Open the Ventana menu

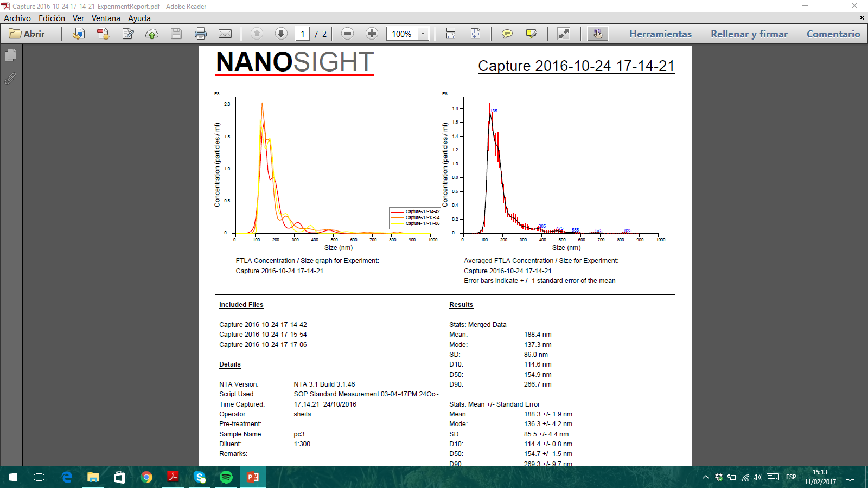click(106, 18)
